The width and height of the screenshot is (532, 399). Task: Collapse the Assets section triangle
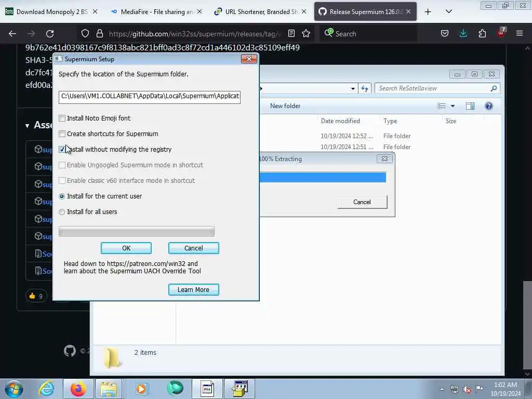[x=27, y=126]
